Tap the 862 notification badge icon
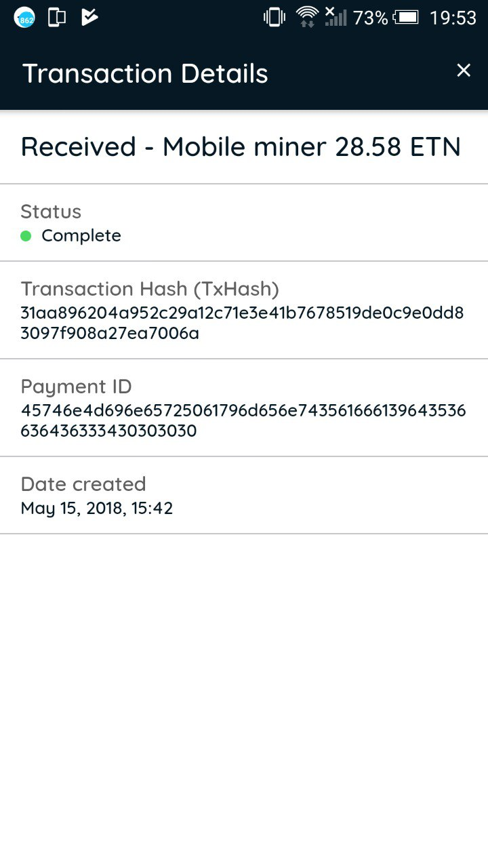 point(24,18)
